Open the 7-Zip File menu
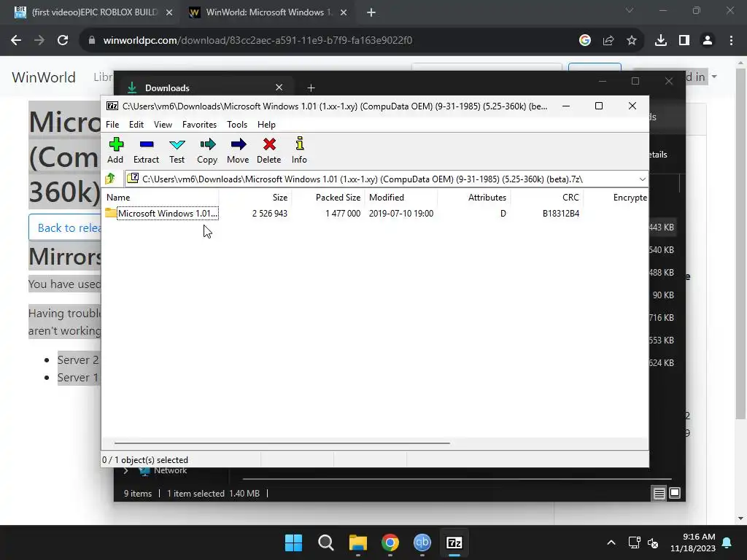This screenshot has width=747, height=560. (x=112, y=124)
